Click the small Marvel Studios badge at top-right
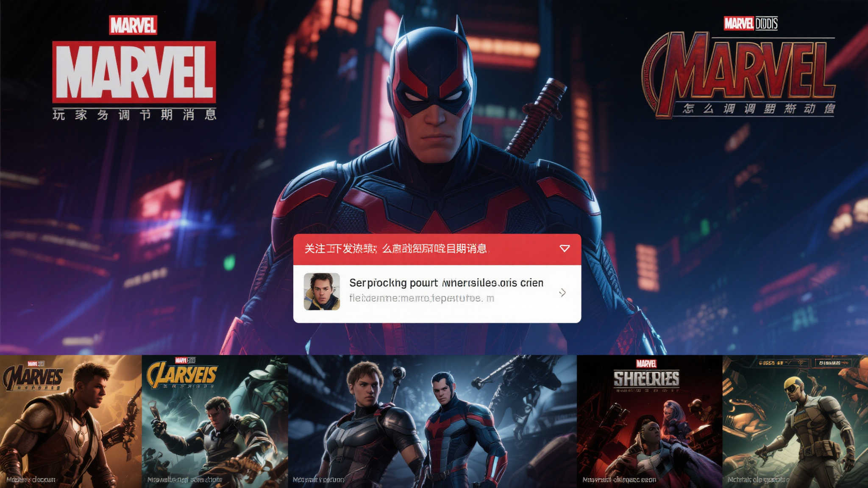This screenshot has height=488, width=868. click(x=751, y=23)
